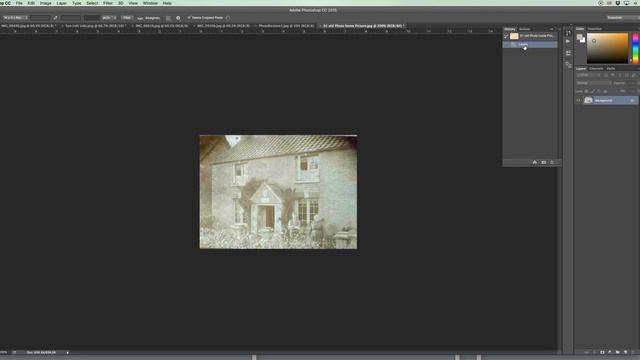
Task: Click the crop width input field
Action: point(40,18)
